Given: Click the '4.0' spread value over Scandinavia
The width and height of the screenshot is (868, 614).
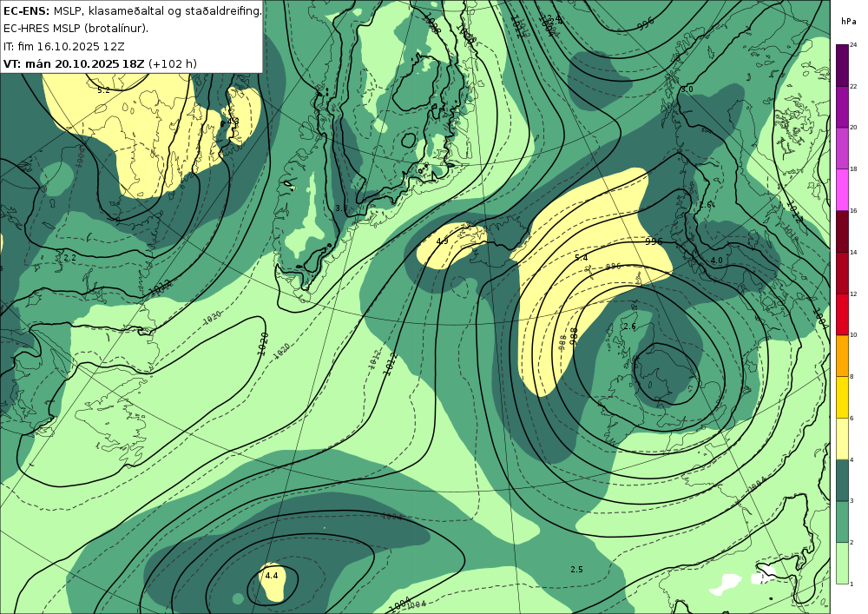Looking at the screenshot, I should click(716, 261).
